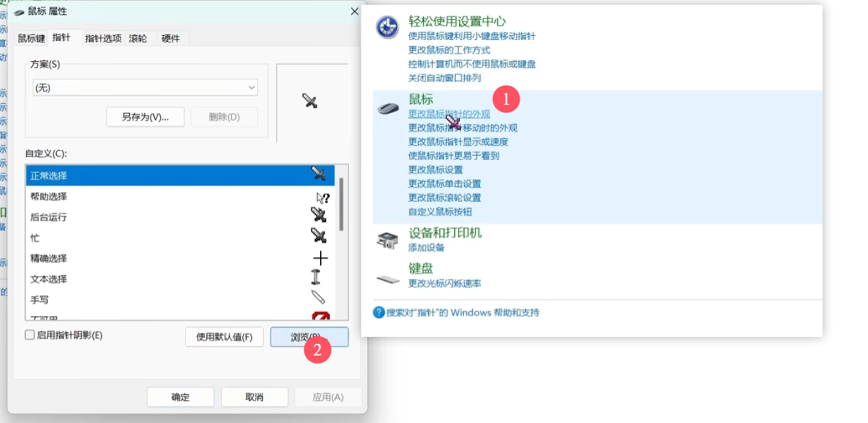Viewport: 868px width, 423px height.
Task: Click the Devices and Printers icon
Action: click(x=388, y=240)
